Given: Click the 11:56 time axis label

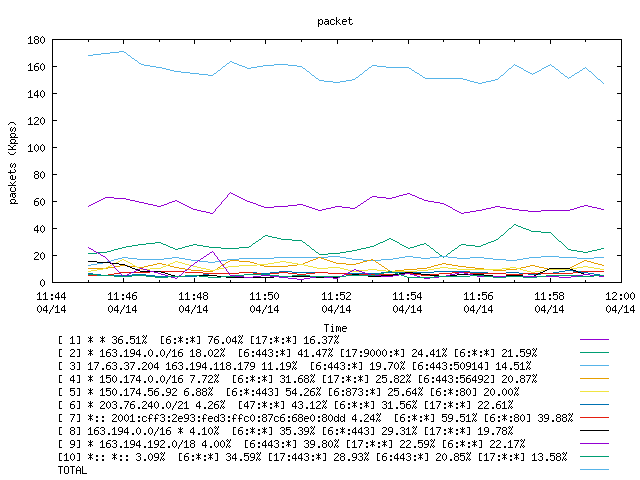Looking at the screenshot, I should tap(478, 302).
